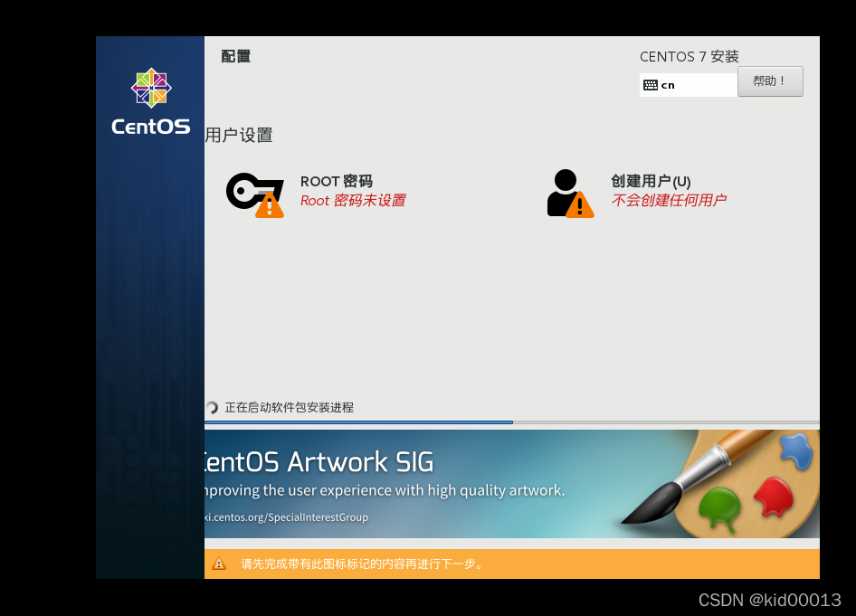Screen dimensions: 856x616
Task: Click the red 'Root 密码未设置' warning text
Action: pyautogui.click(x=353, y=201)
